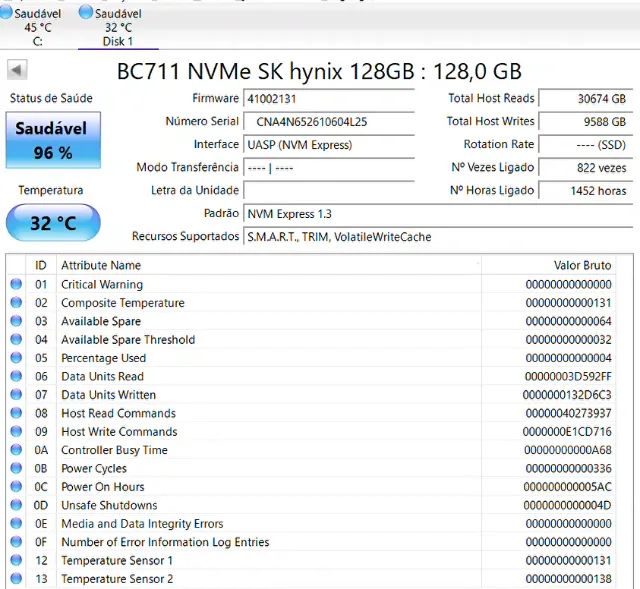Select the Controller Busy Time attribute name
This screenshot has width=640, height=589.
(x=114, y=450)
